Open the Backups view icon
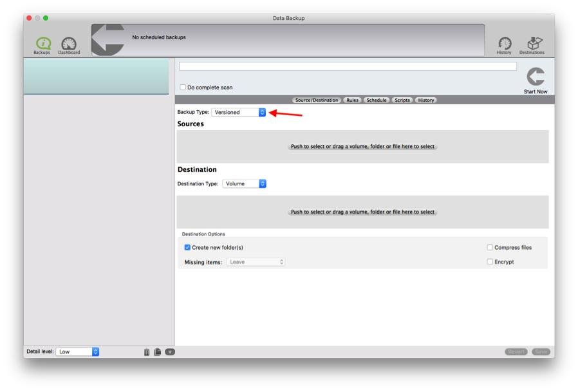 pyautogui.click(x=42, y=42)
